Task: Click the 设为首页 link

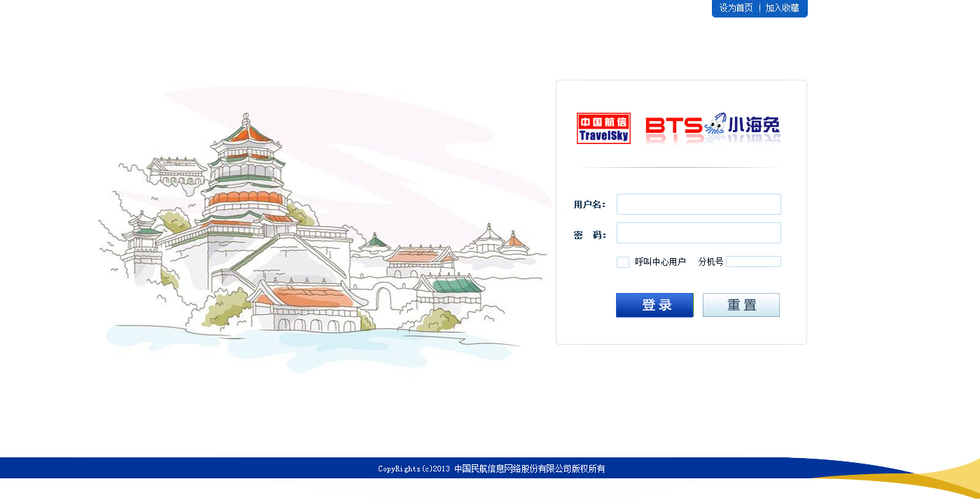Action: (x=736, y=8)
